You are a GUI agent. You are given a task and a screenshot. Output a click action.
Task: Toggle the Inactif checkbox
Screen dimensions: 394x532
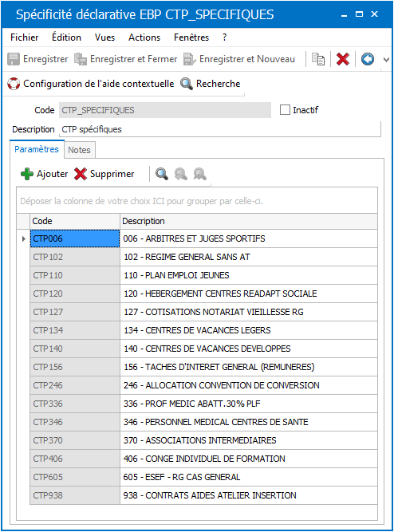(x=285, y=110)
